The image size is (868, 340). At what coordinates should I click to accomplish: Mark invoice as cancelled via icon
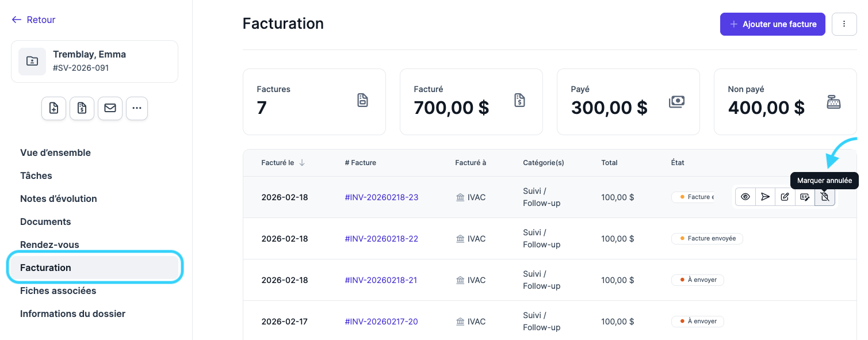[x=825, y=197]
